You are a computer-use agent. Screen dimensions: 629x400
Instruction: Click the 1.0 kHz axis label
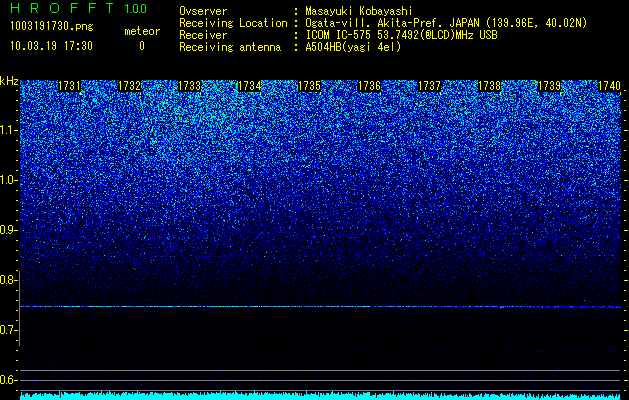click(x=9, y=180)
